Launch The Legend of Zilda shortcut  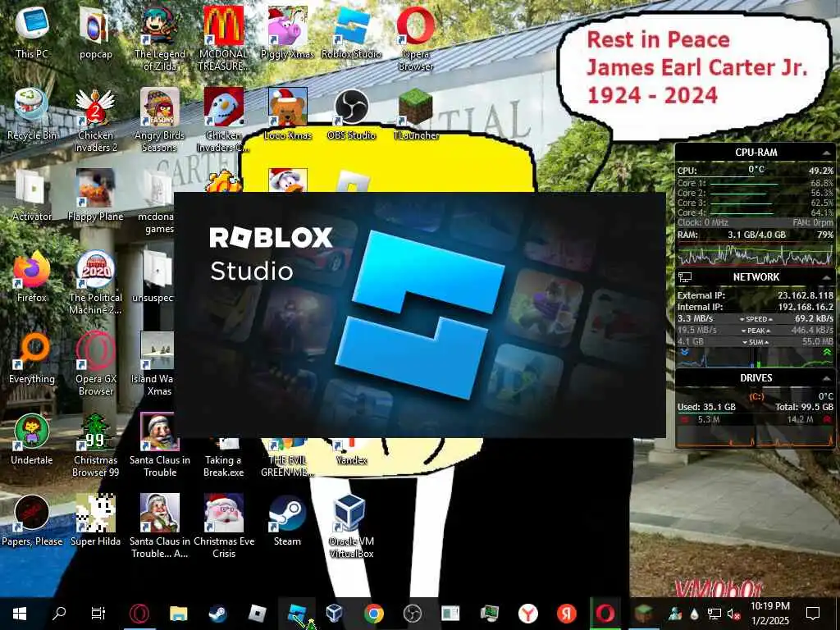pos(159,38)
